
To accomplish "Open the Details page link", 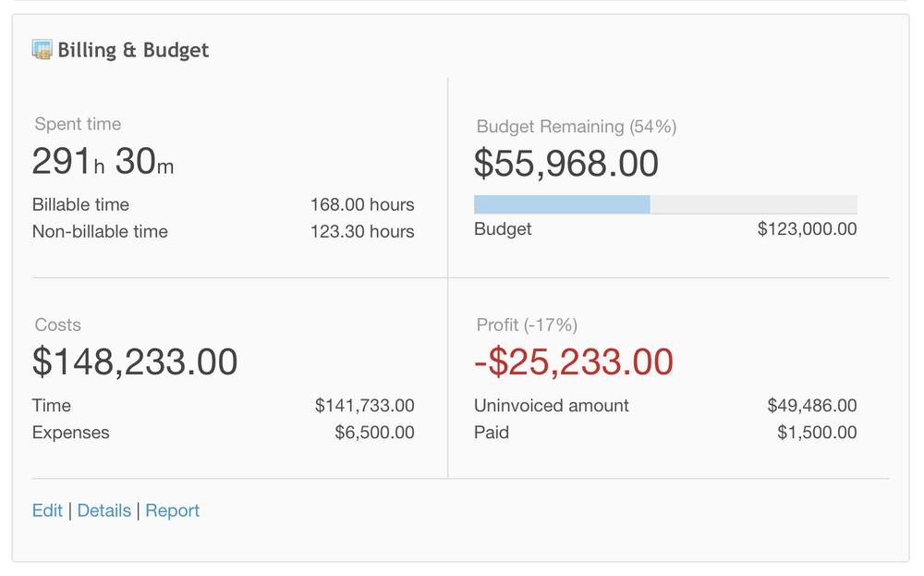I will (x=104, y=510).
